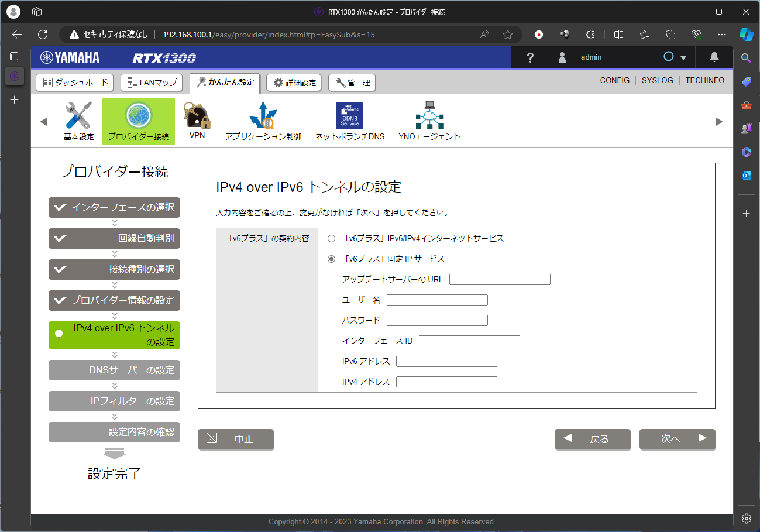Open ネットボランチDNS service icon
This screenshot has height=532, width=760.
coord(350,116)
